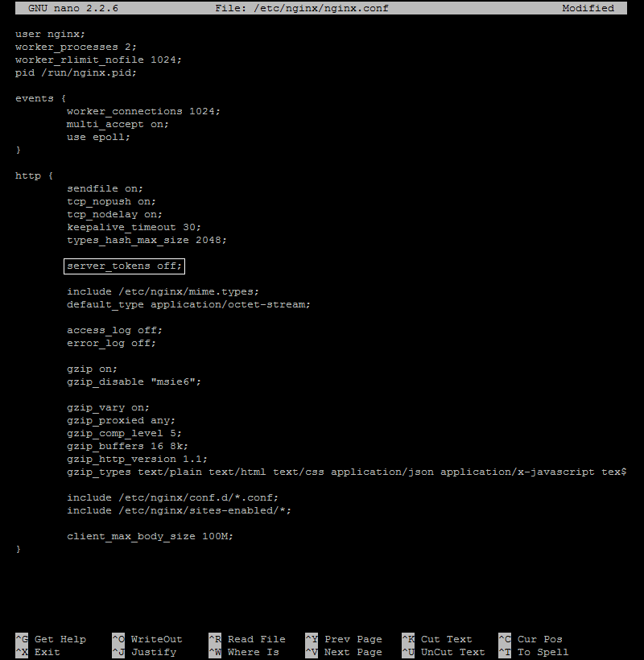Click the Modified indicator in title bar
This screenshot has width=644, height=660.
coord(587,7)
